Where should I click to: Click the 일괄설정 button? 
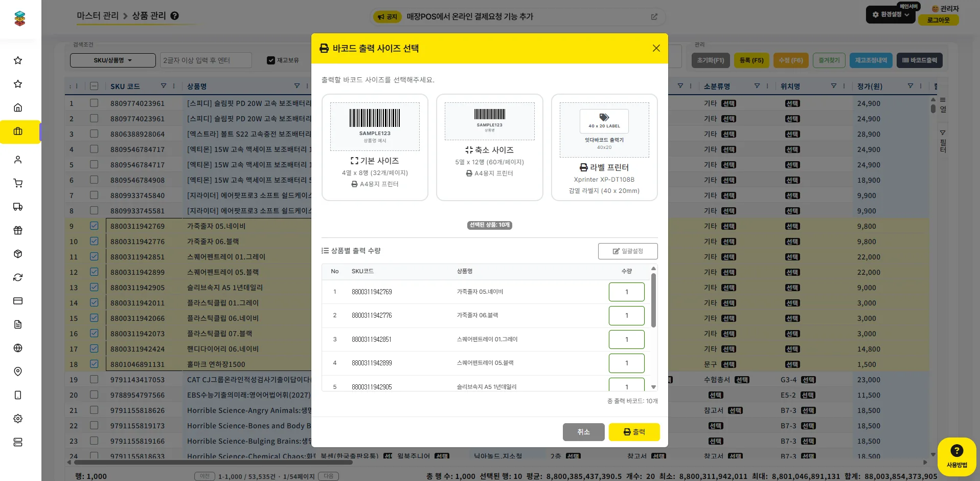[x=628, y=251]
